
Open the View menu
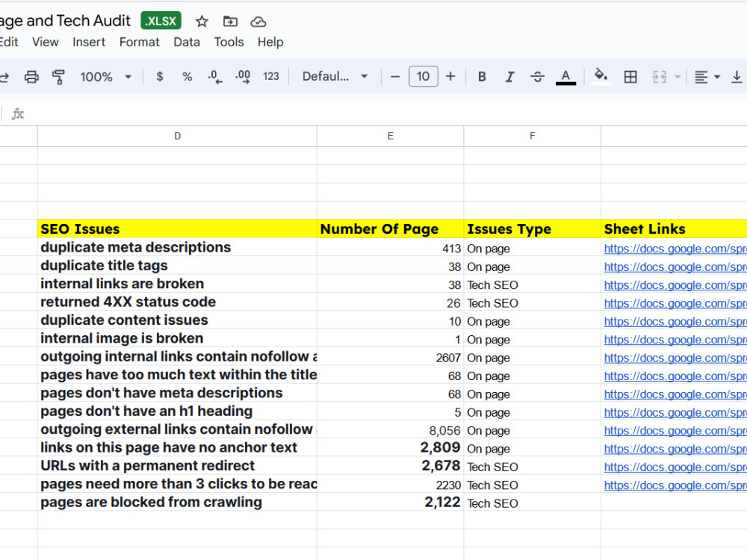[x=46, y=42]
